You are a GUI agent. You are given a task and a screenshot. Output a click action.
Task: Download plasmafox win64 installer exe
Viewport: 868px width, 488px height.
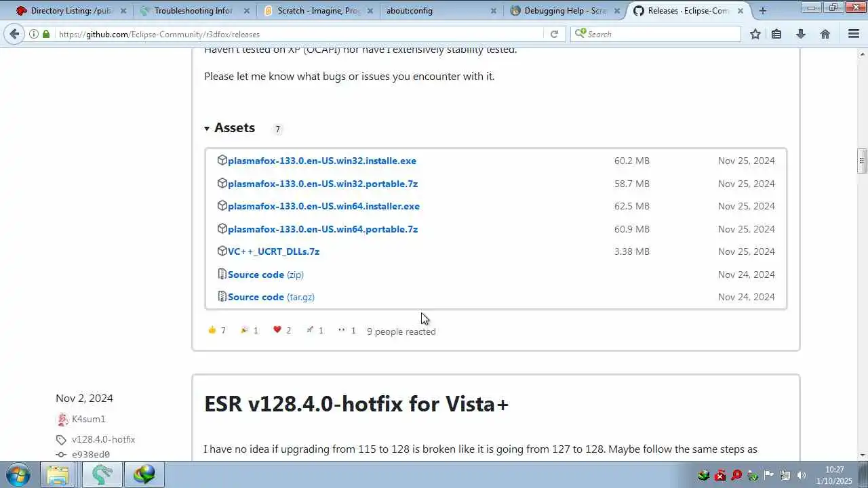[x=323, y=206]
